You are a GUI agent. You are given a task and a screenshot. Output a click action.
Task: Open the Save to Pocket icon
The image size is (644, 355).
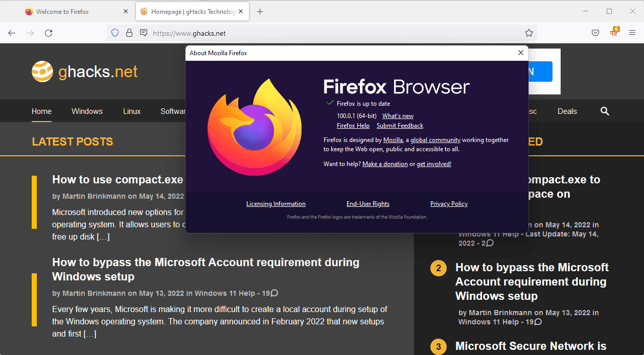click(595, 33)
